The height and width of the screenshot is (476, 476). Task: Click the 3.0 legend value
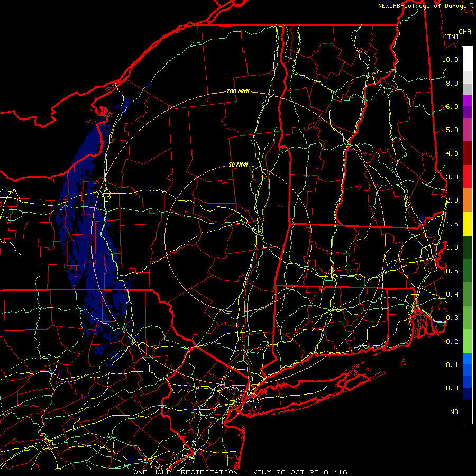[452, 177]
